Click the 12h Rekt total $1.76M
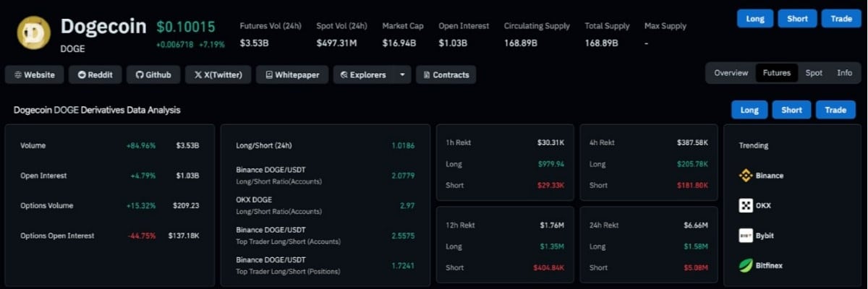Screen dimensions: 868x289 pyautogui.click(x=552, y=225)
